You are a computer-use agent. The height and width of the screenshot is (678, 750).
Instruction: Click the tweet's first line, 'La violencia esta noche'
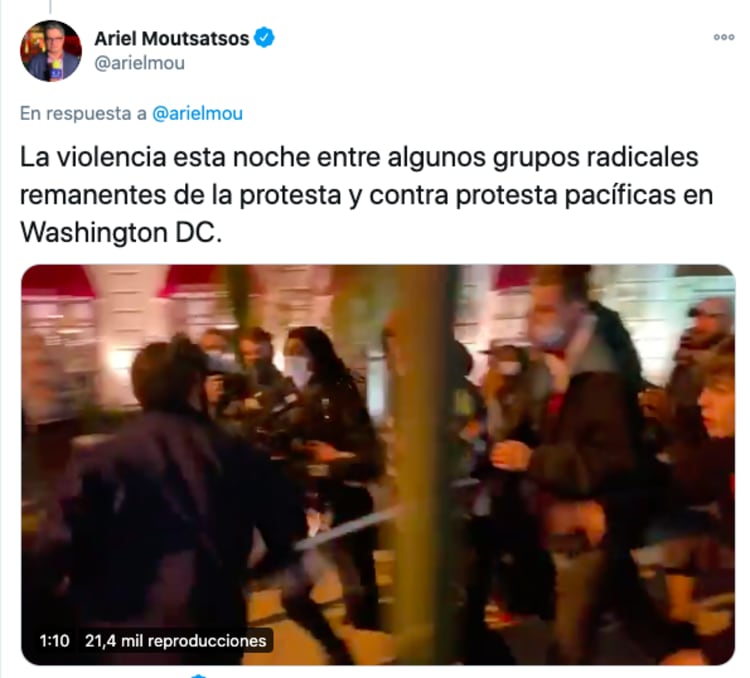165,157
